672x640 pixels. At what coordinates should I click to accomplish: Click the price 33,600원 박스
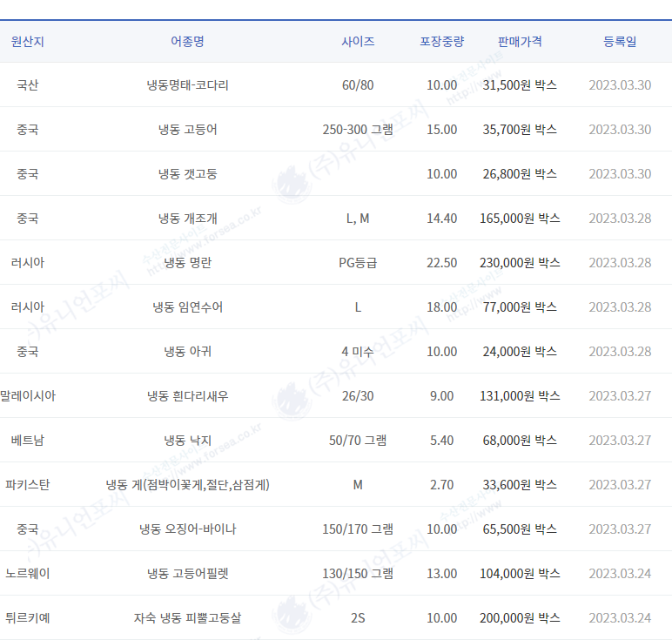[520, 485]
